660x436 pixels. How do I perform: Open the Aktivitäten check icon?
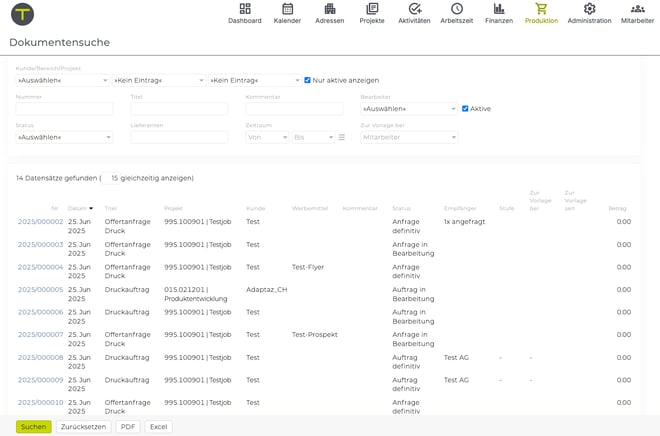pyautogui.click(x=415, y=9)
